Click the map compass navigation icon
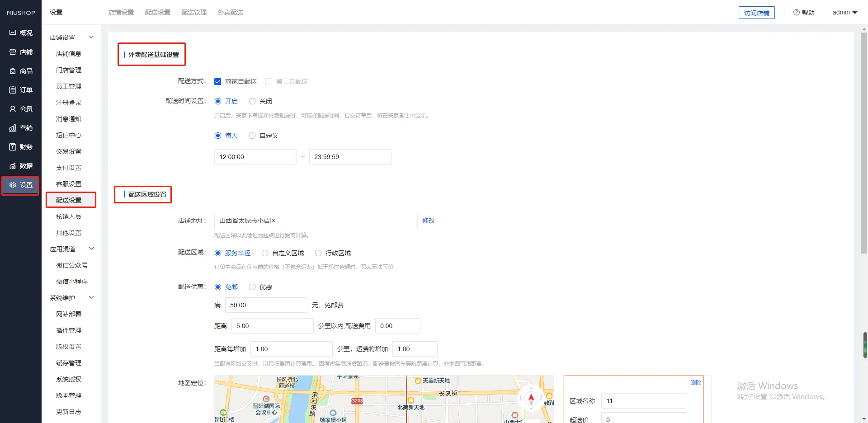The width and height of the screenshot is (868, 423). pyautogui.click(x=531, y=398)
